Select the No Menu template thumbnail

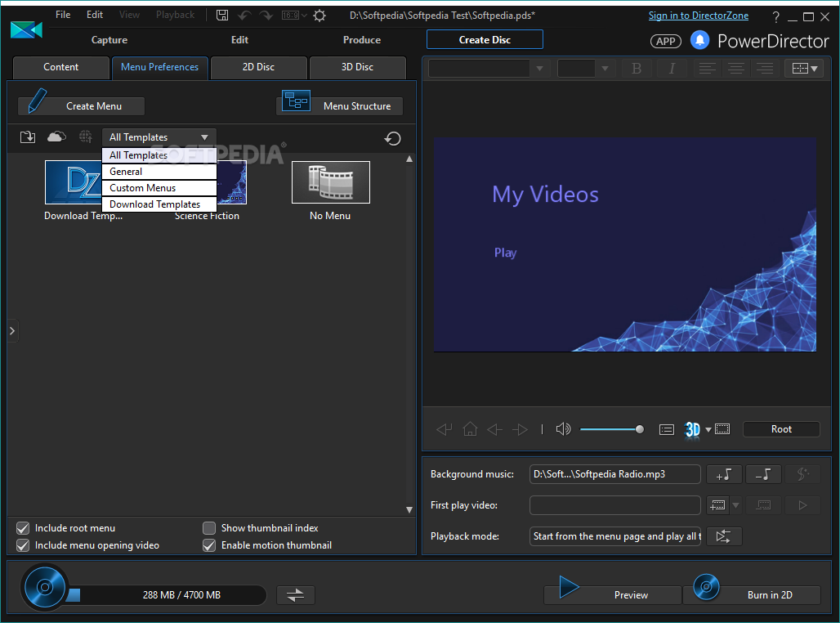(331, 182)
